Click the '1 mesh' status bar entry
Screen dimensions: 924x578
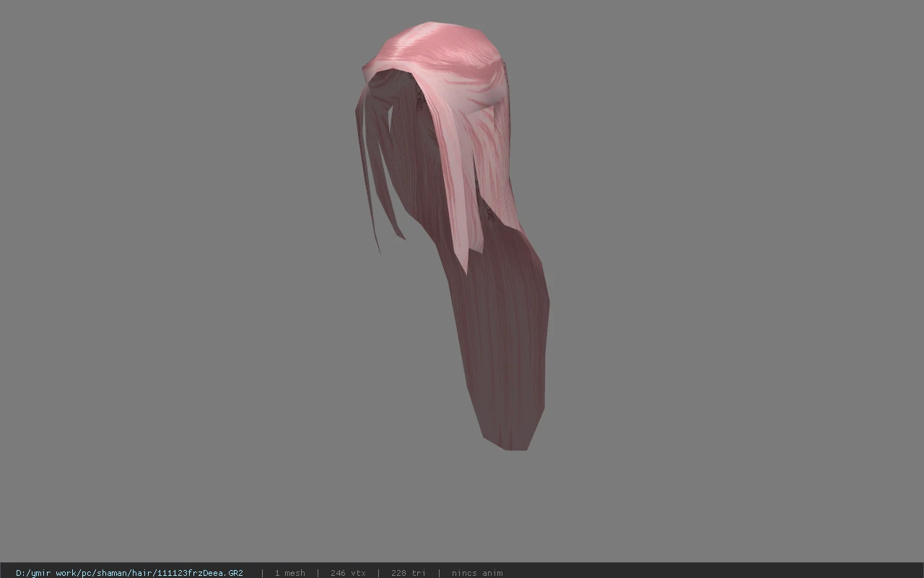point(289,573)
